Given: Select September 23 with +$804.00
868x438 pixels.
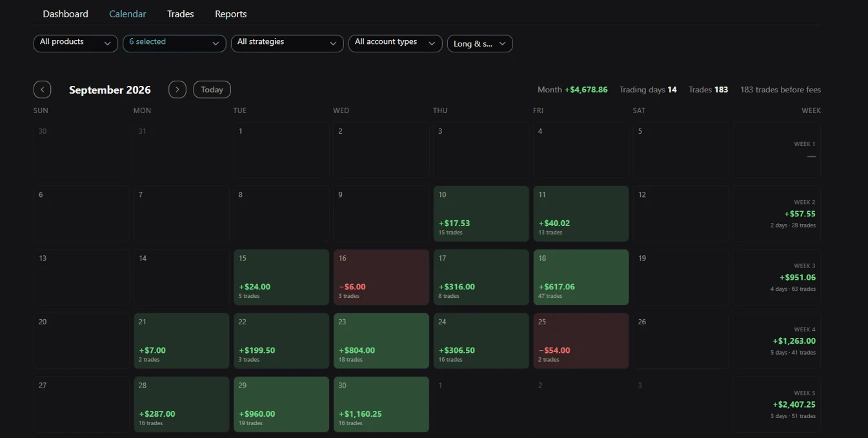Looking at the screenshot, I should click(381, 341).
